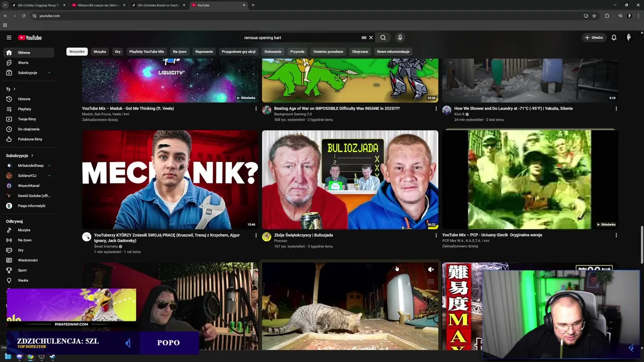Open Kiun B channel avatar
This screenshot has height=362, width=644.
coord(447,110)
